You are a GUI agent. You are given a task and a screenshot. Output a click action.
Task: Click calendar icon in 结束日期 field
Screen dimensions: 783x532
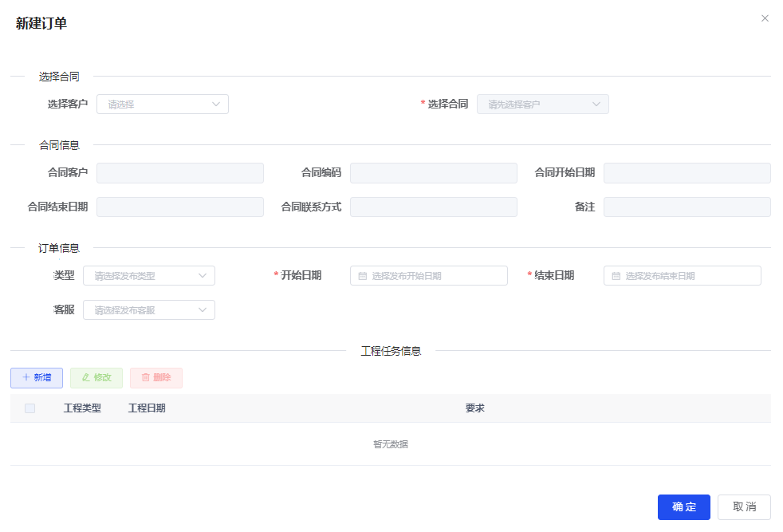[616, 276]
